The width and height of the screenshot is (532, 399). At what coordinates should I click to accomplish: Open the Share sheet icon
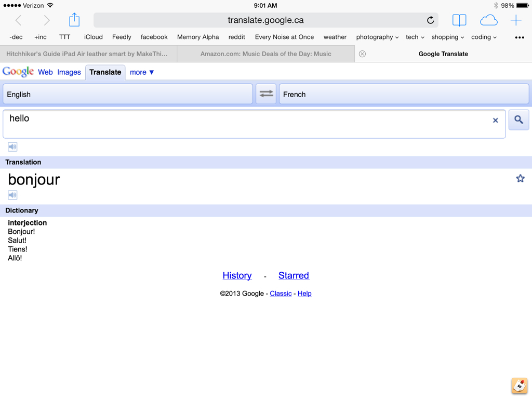(x=74, y=20)
